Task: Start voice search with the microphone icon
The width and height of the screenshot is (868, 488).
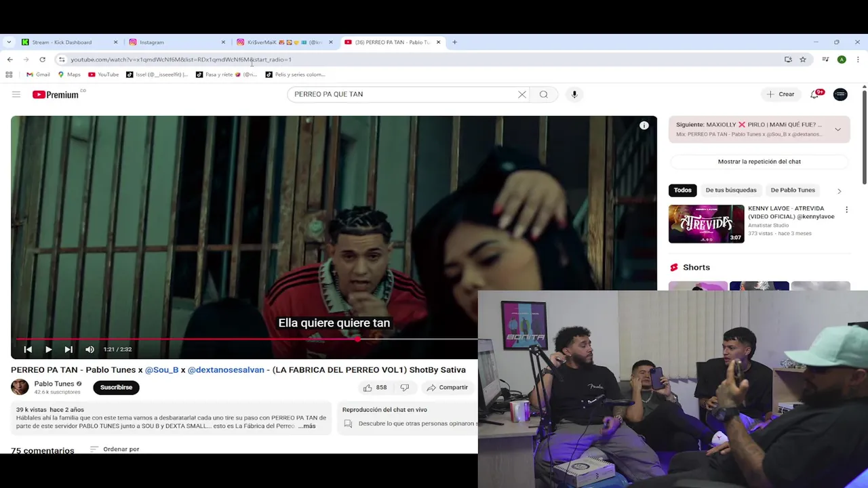Action: 574,94
